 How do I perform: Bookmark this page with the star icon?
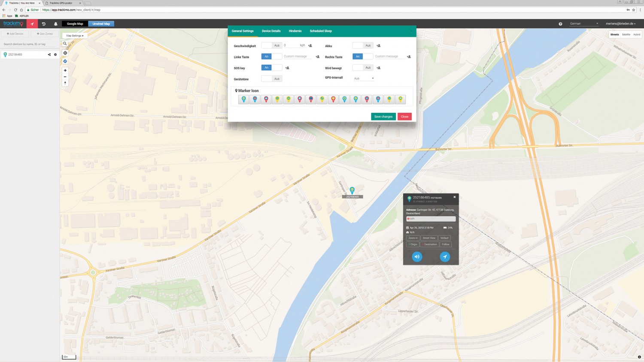(x=633, y=10)
